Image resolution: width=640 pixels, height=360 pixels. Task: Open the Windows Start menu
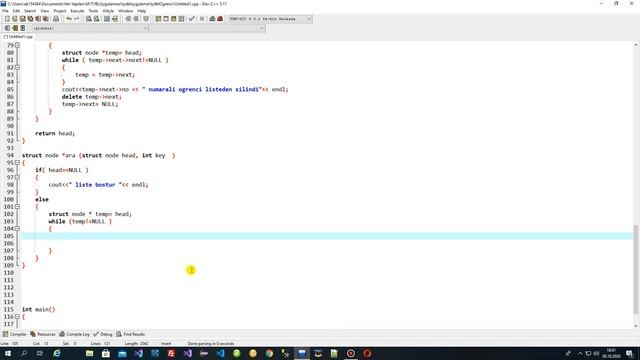pyautogui.click(x=7, y=353)
